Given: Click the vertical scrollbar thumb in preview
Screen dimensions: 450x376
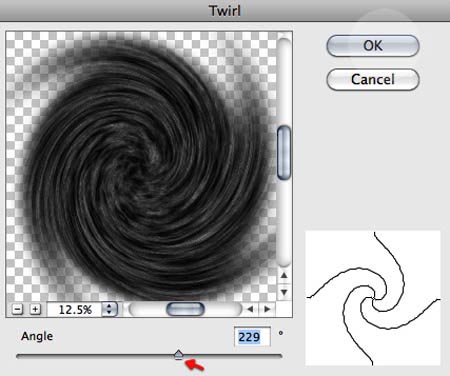Looking at the screenshot, I should (x=284, y=153).
